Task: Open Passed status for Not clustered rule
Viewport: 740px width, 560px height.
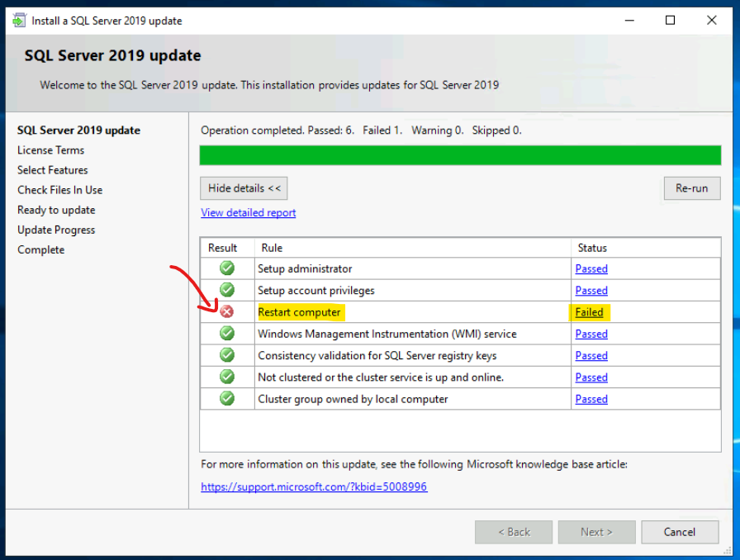Action: (x=591, y=377)
